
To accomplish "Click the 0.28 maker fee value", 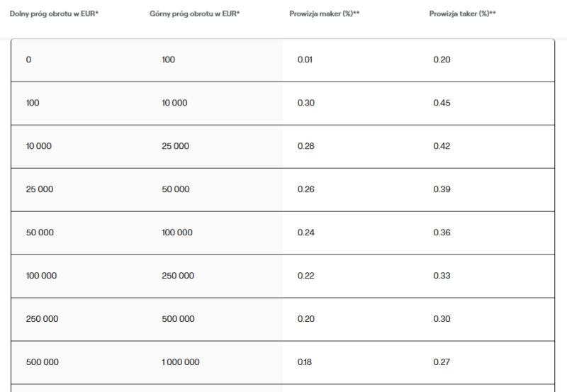I will pos(306,146).
